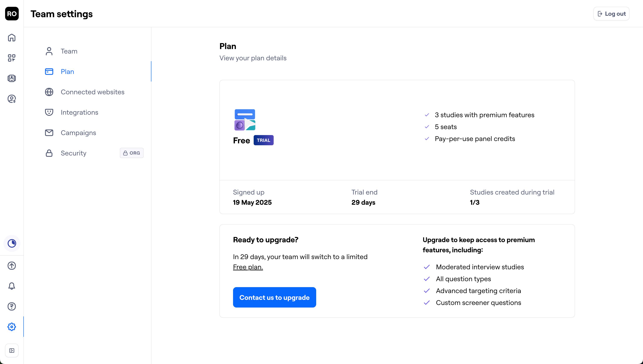The image size is (643, 364).
Task: Click 'Custom screener questions' text
Action: pos(478,303)
